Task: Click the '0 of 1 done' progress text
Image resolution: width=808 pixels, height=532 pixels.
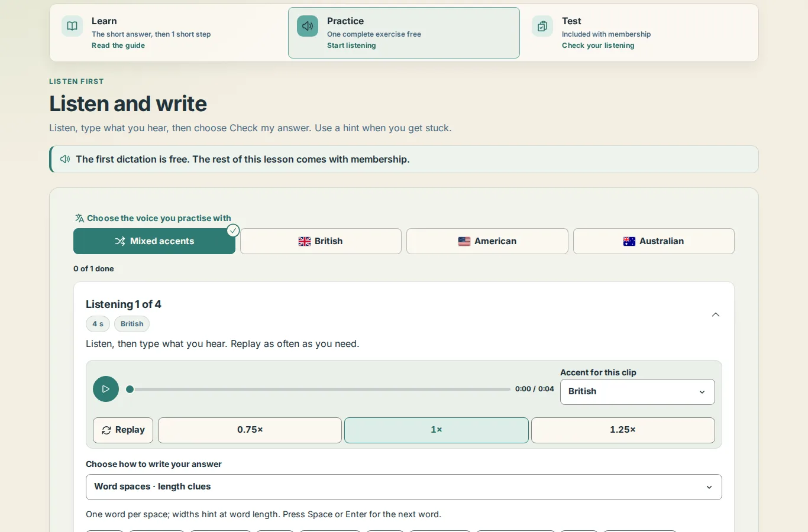Action: click(93, 268)
